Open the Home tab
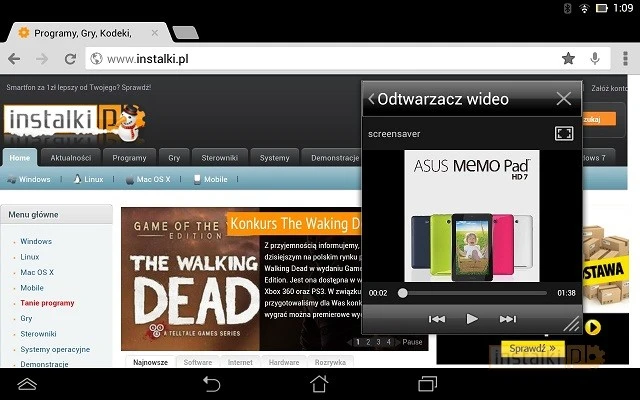The image size is (640, 400). (x=20, y=158)
